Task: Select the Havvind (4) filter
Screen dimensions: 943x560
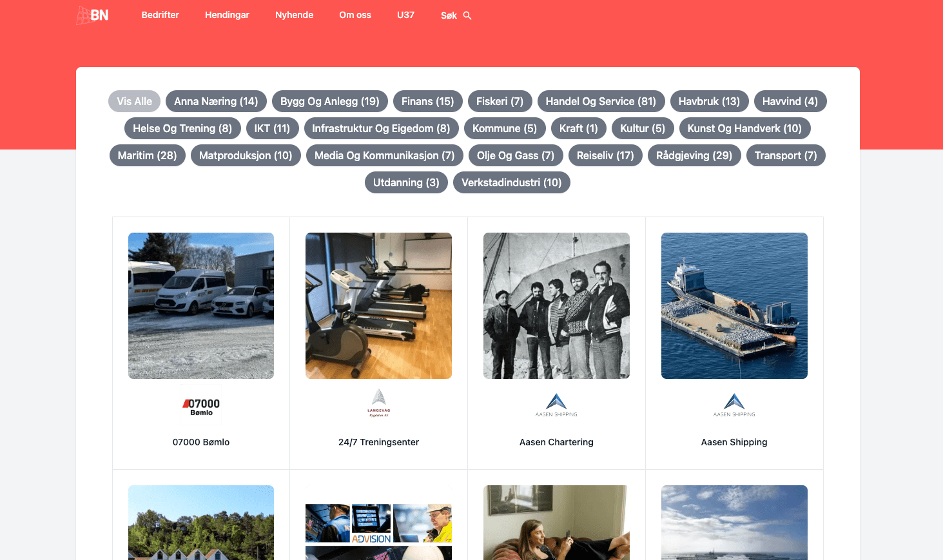Action: [790, 101]
